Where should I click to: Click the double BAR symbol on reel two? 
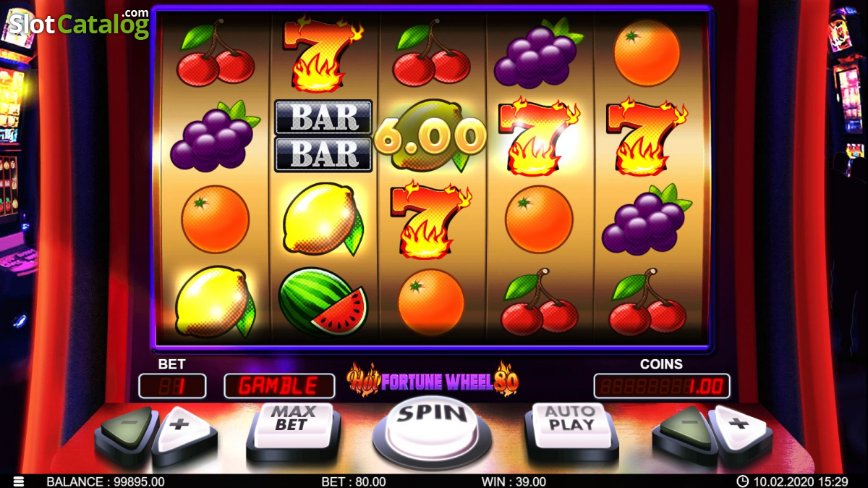pyautogui.click(x=323, y=136)
